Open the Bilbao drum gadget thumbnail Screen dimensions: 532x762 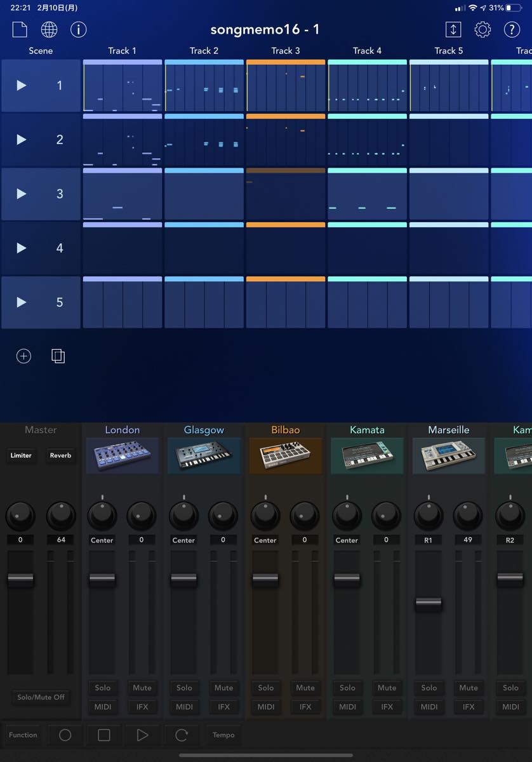tap(285, 455)
